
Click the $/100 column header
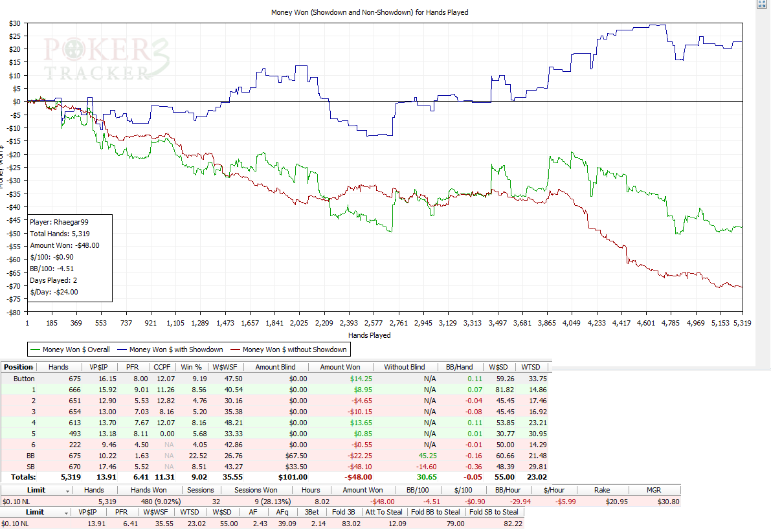[x=464, y=490]
